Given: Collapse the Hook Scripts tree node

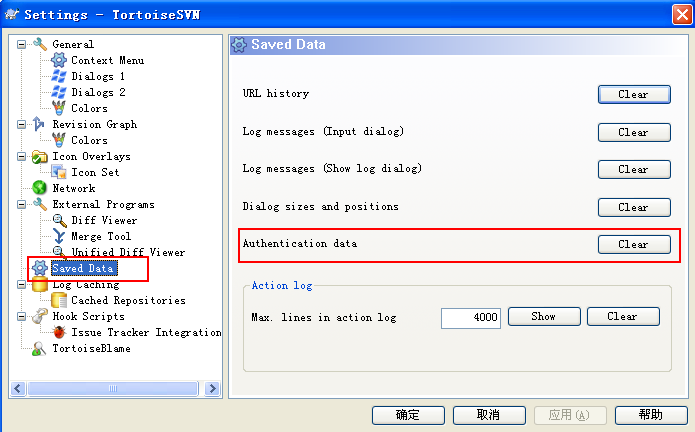Looking at the screenshot, I should [x=21, y=316].
